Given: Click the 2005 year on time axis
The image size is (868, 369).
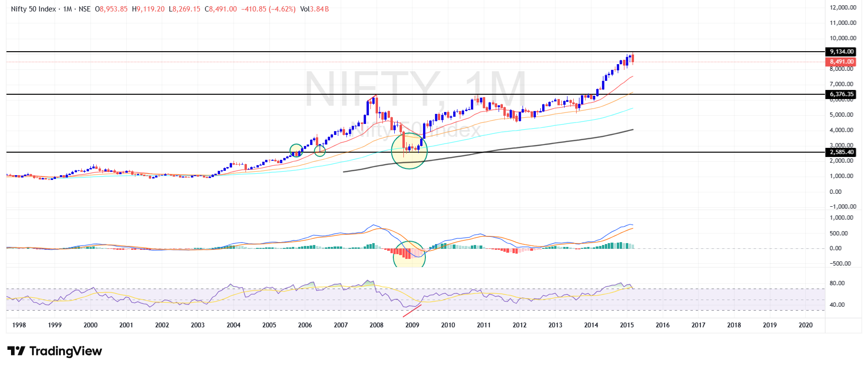Looking at the screenshot, I should 269,325.
